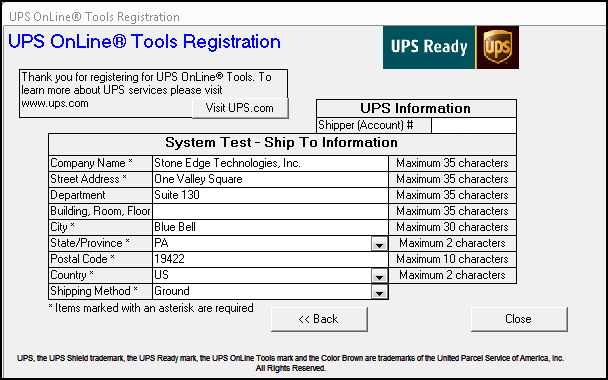The height and width of the screenshot is (380, 608).
Task: Edit the Company Name field
Action: point(270,163)
